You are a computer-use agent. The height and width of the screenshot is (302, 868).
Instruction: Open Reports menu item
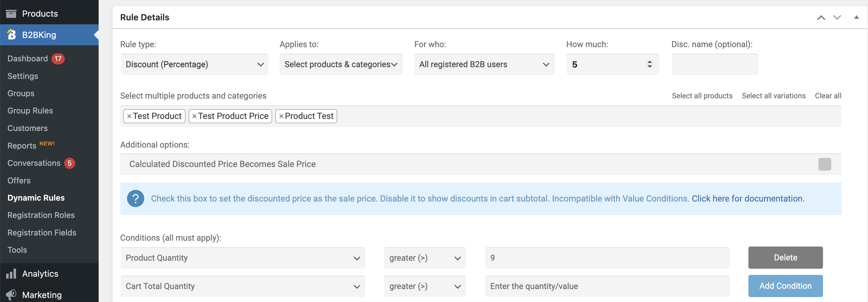tap(22, 146)
